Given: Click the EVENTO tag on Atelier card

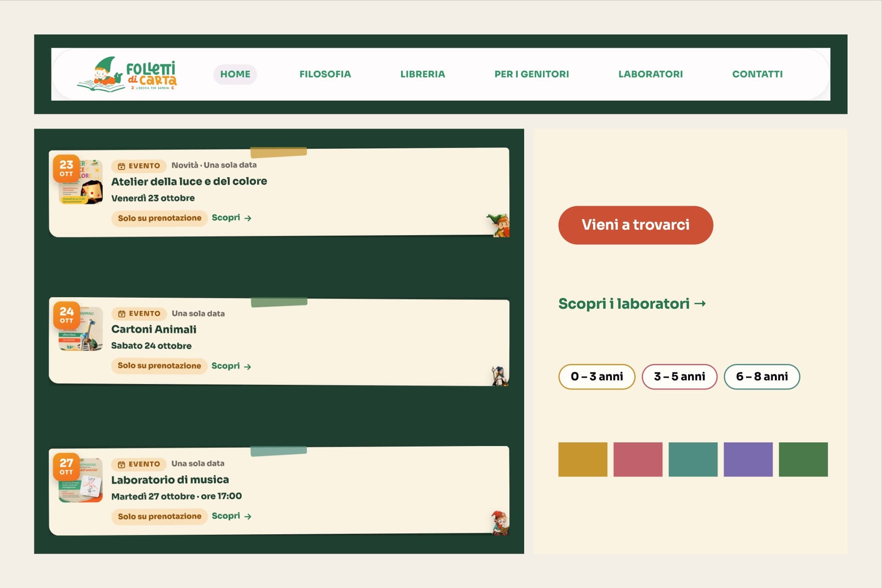Looking at the screenshot, I should 139,166.
